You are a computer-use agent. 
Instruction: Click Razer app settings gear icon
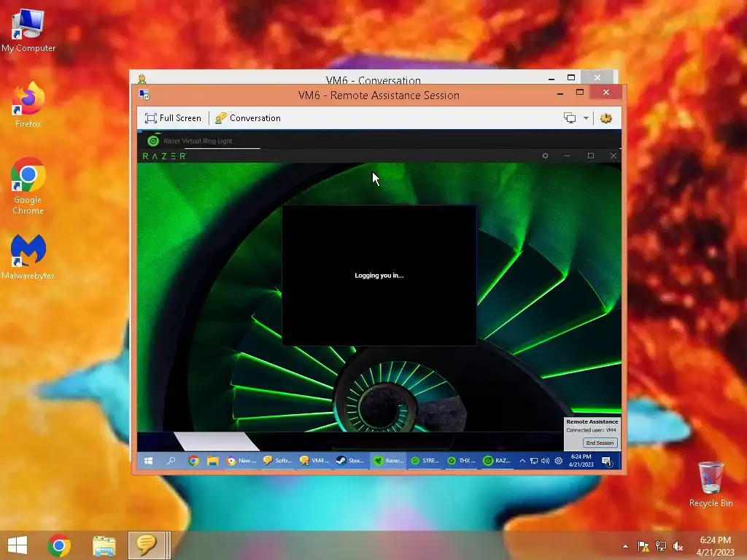pyautogui.click(x=546, y=156)
